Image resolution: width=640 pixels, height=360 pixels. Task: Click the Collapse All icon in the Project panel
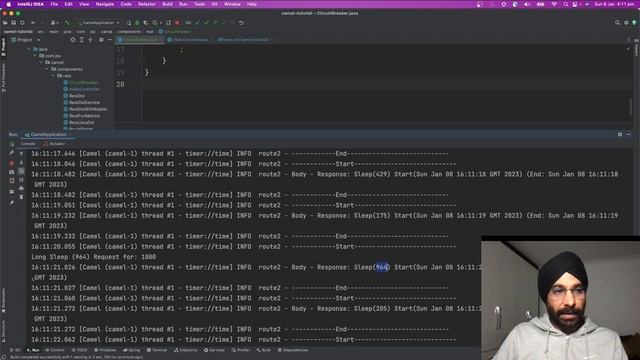point(90,40)
